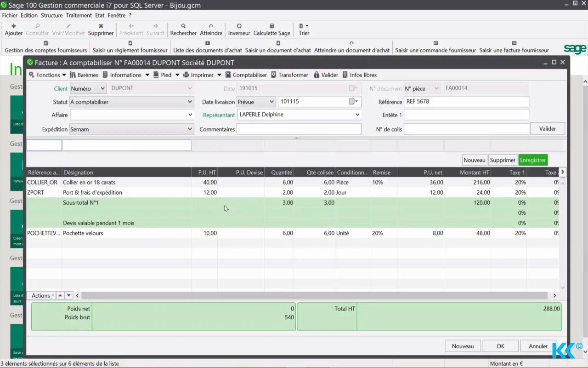This screenshot has height=368, width=588.
Task: Open the Fichier menu
Action: [10, 15]
